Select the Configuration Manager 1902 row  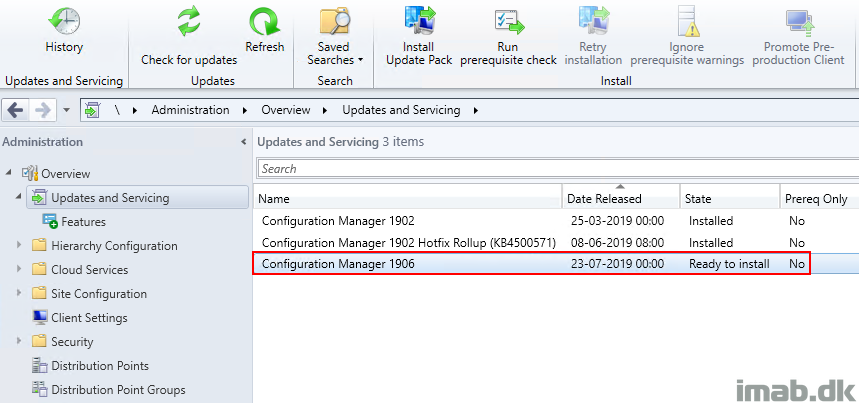(x=556, y=221)
